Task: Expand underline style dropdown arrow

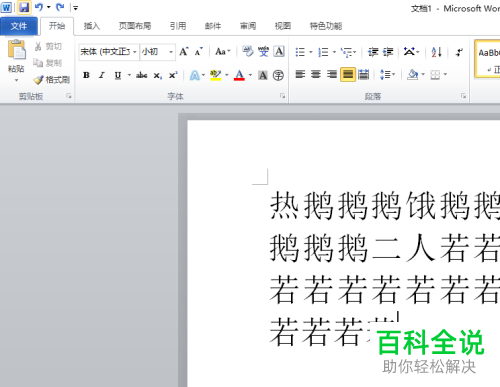Action: click(x=129, y=75)
